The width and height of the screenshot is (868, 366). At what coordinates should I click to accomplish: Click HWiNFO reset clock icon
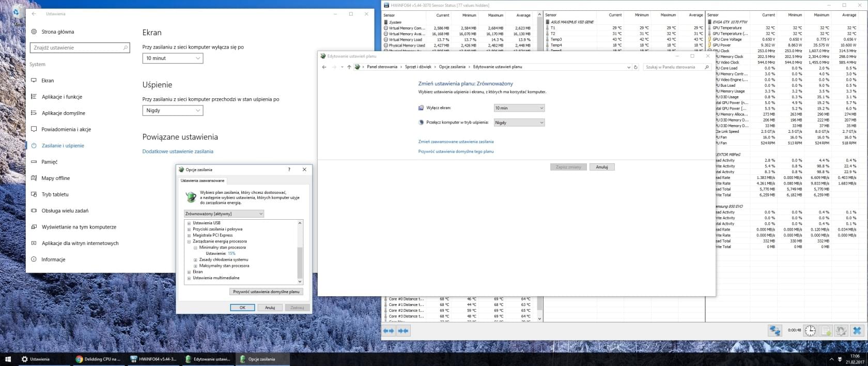(810, 331)
